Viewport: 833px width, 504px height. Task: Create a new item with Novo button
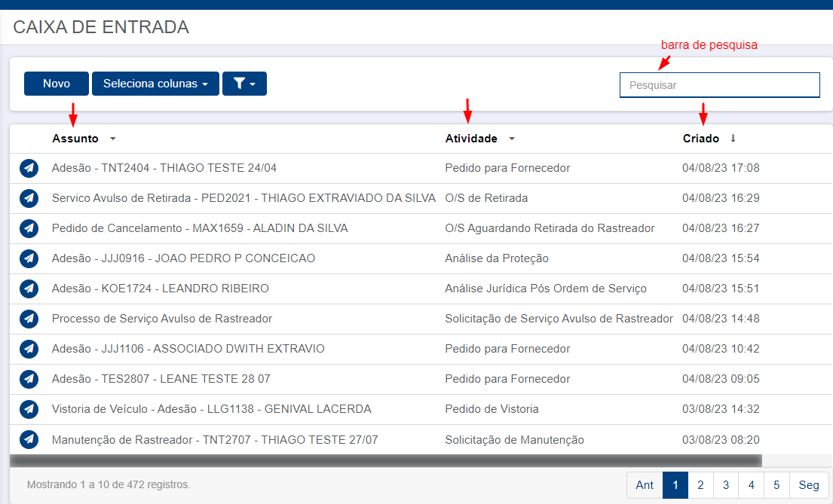[57, 84]
